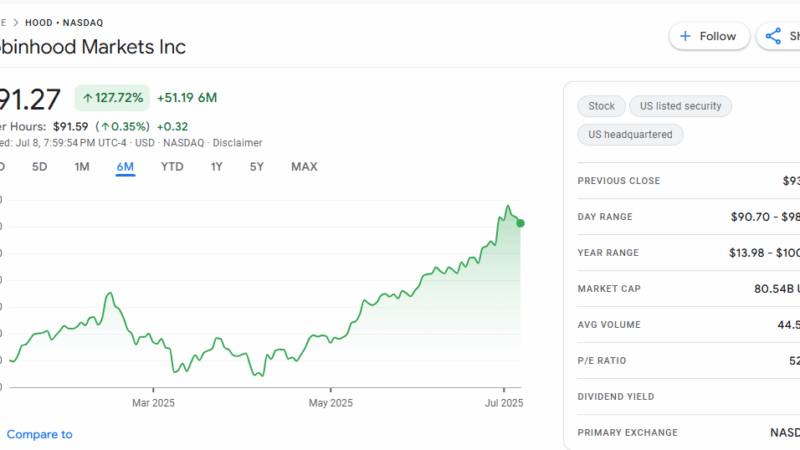Image resolution: width=800 pixels, height=450 pixels.
Task: Click the after-hours 0.35% up arrow
Action: (x=105, y=127)
